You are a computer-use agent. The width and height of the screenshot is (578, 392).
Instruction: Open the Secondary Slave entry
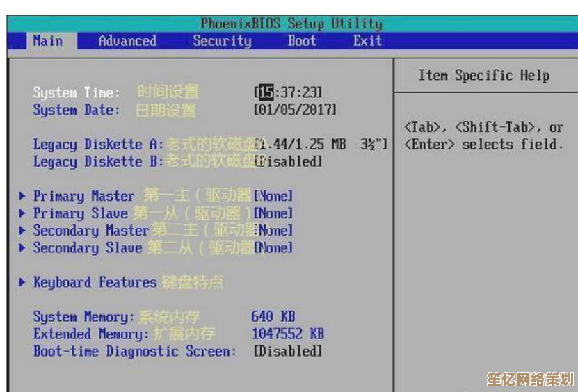(x=88, y=248)
